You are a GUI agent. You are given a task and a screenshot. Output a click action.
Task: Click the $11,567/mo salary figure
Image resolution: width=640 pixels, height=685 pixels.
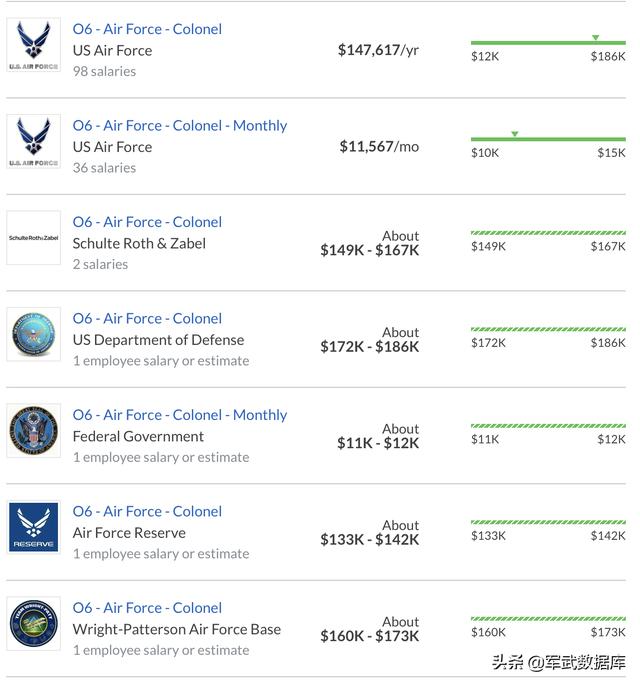click(379, 147)
